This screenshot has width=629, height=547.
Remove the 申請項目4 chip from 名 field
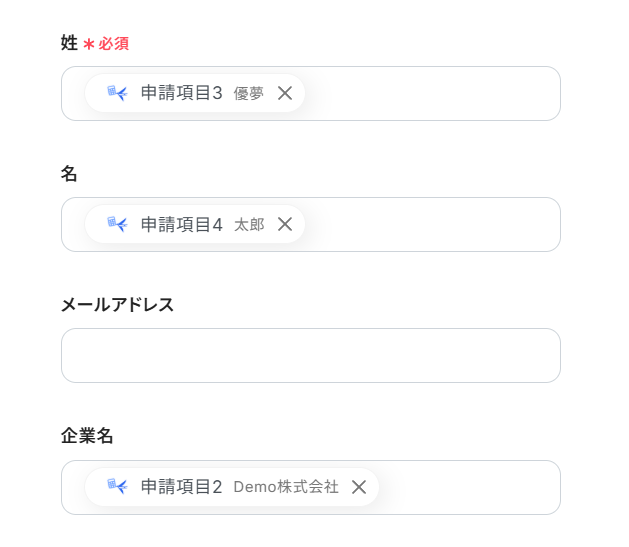tap(285, 224)
